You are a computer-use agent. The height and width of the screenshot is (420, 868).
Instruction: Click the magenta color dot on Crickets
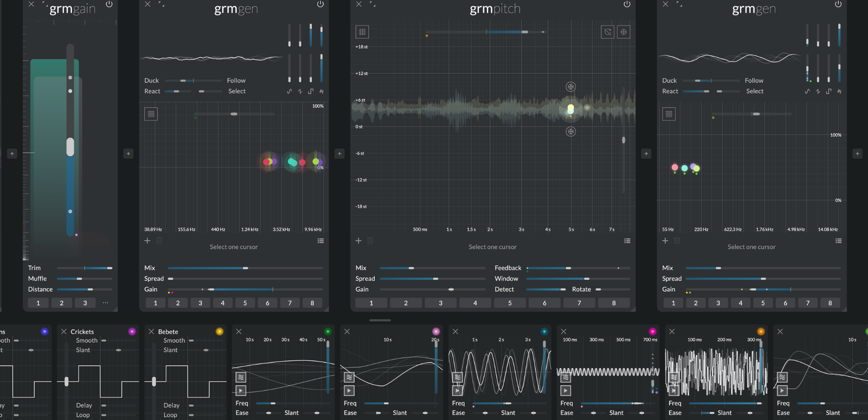pos(132,331)
